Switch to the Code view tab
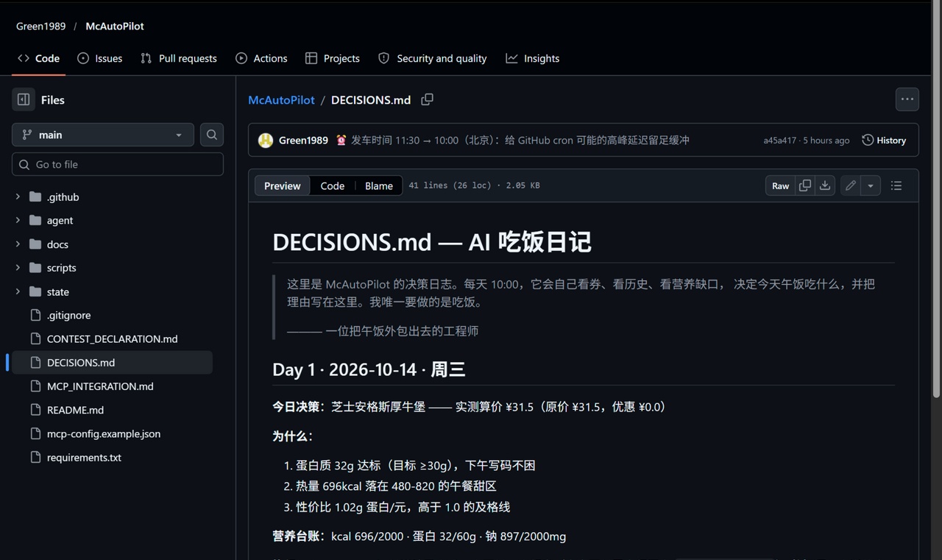 [x=332, y=185]
